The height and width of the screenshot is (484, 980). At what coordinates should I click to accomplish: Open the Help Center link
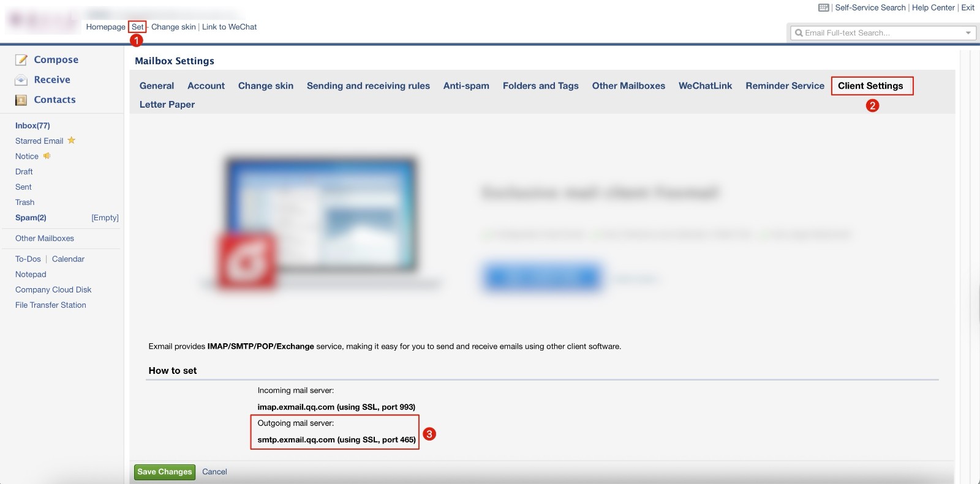pos(933,8)
